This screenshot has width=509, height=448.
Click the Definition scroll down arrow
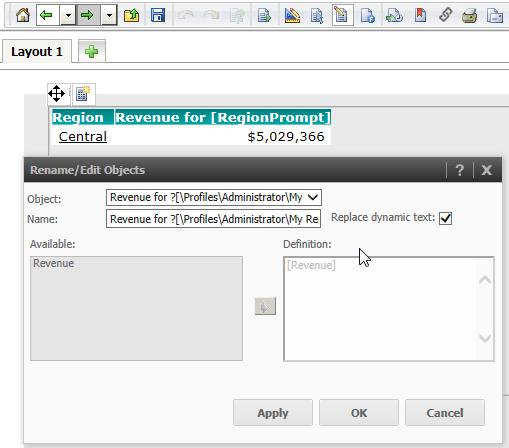(x=485, y=338)
